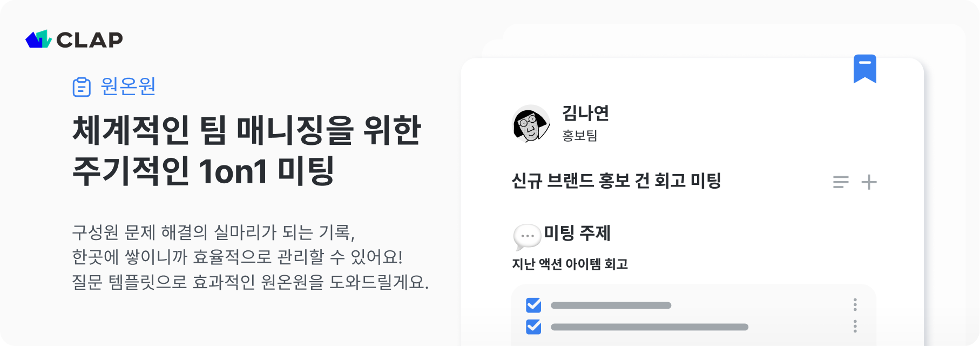Click the plus icon beside meeting title
980x346 pixels.
[x=869, y=182]
